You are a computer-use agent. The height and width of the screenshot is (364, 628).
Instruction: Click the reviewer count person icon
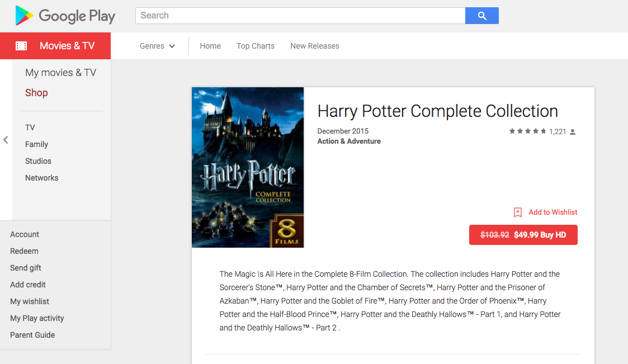point(573,132)
